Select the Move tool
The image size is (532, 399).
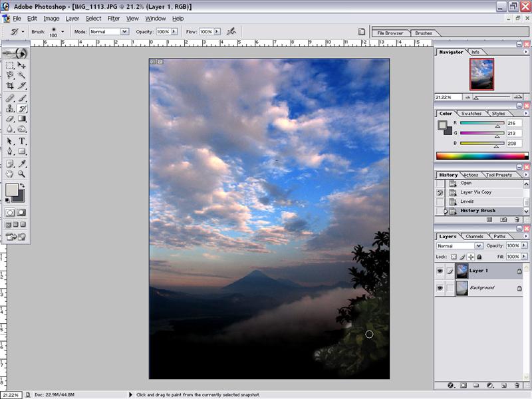(22, 65)
